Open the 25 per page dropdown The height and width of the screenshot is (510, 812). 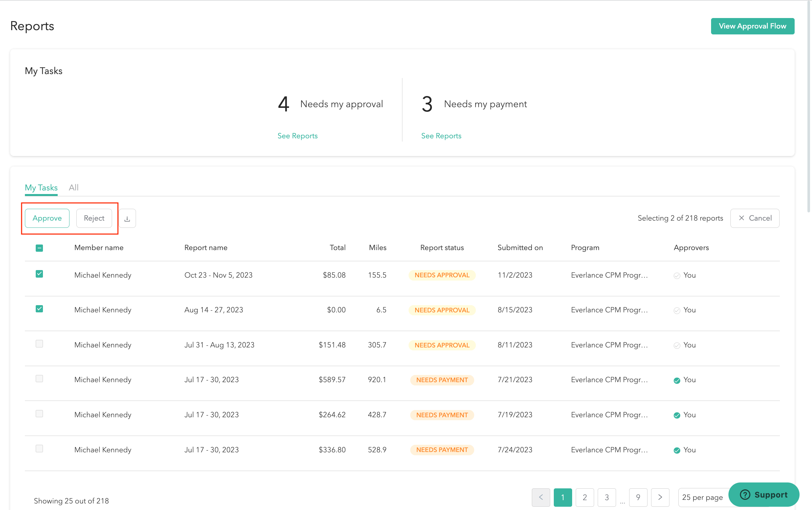pyautogui.click(x=703, y=497)
